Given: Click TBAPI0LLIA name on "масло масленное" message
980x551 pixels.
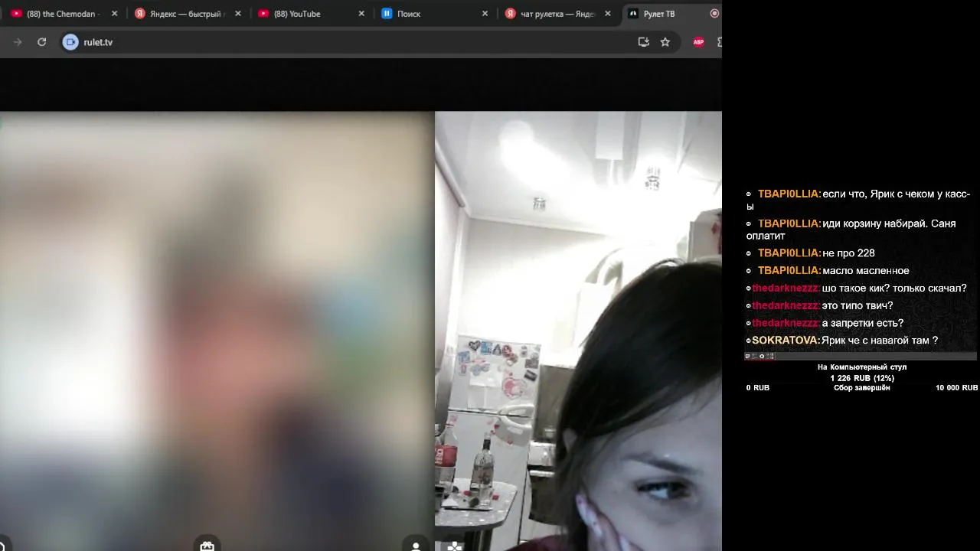Looking at the screenshot, I should pyautogui.click(x=789, y=271).
